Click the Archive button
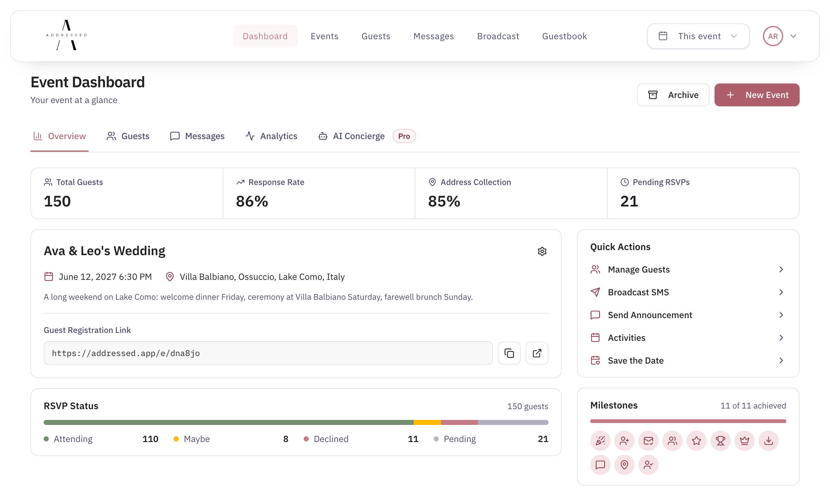Screen dimensions: 830x504 click(673, 95)
